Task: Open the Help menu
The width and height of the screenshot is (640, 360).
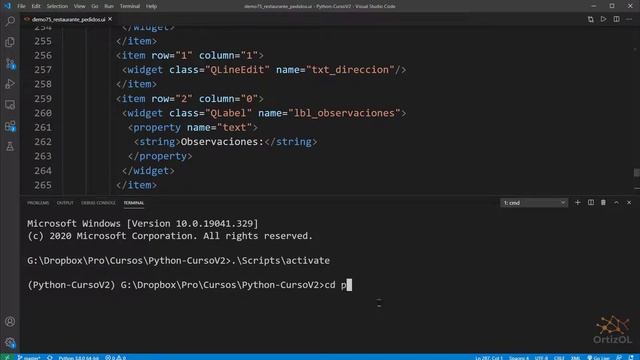Action: pos(151,6)
